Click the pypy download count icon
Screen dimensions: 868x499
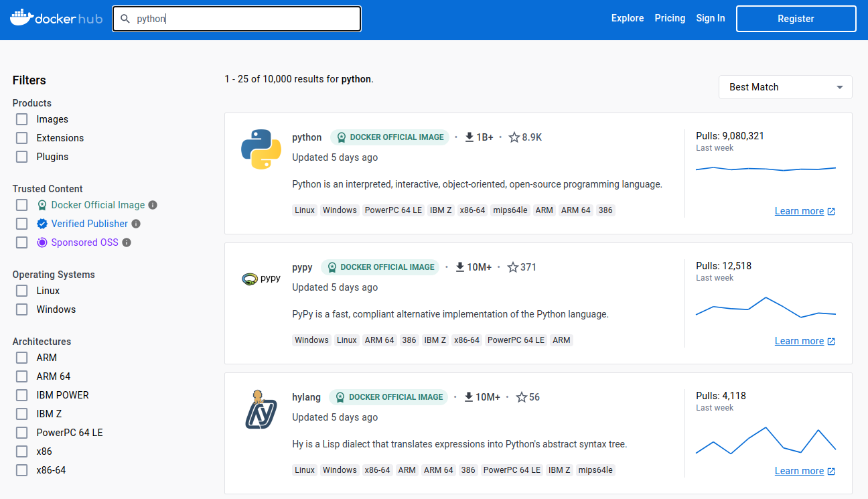(459, 267)
